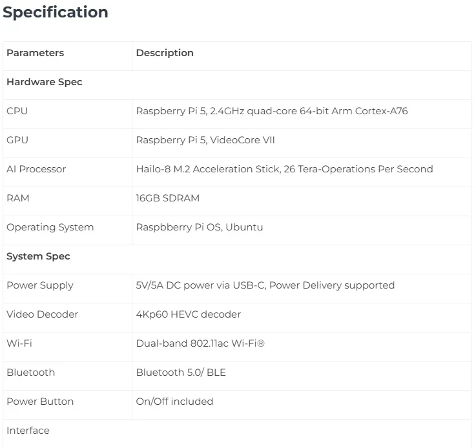The width and height of the screenshot is (476, 448).
Task: Select the Power Supply parameter label
Action: pyautogui.click(x=40, y=285)
